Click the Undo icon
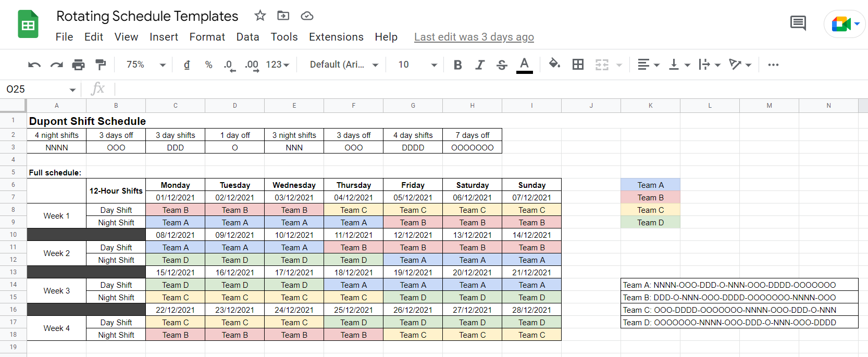The width and height of the screenshot is (868, 357). pos(33,64)
